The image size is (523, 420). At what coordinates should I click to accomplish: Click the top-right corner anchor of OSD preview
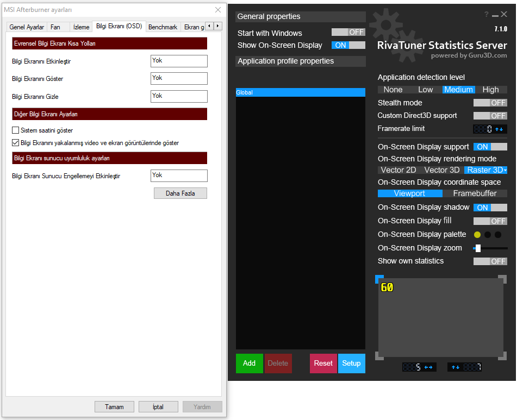click(x=502, y=279)
